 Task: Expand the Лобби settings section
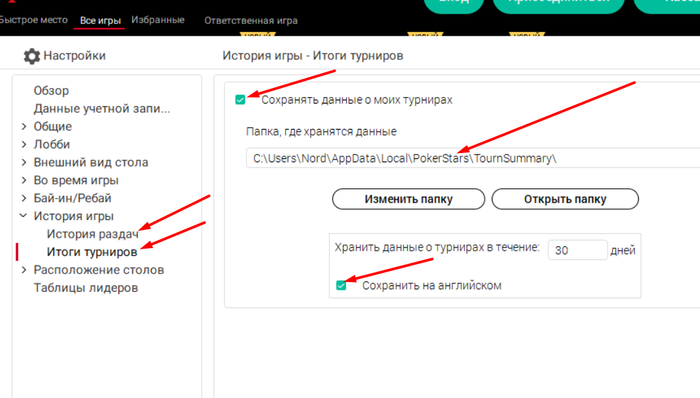click(24, 145)
